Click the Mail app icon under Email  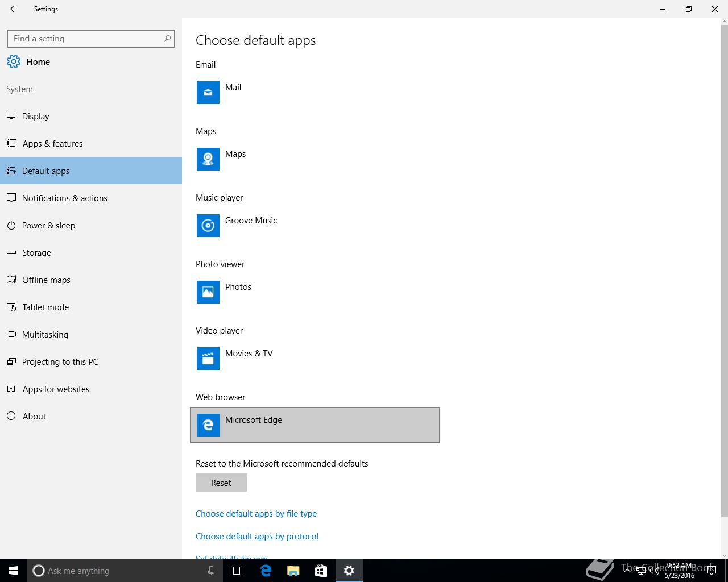208,93
